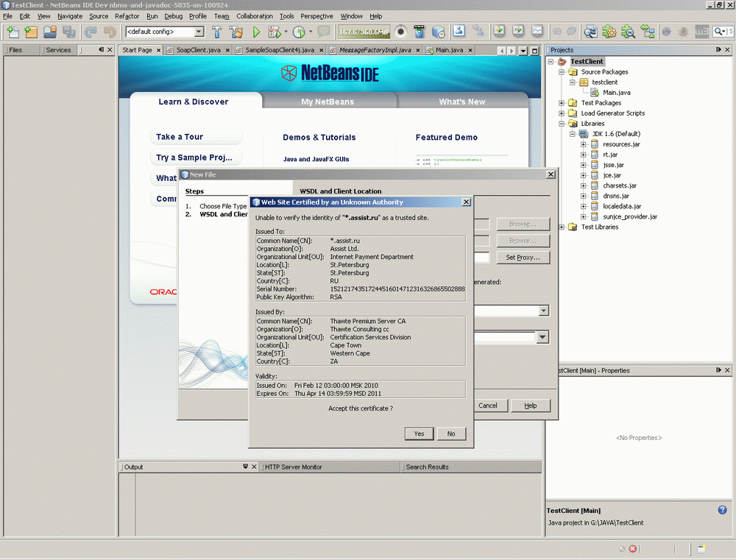736x560 pixels.
Task: Collapse the TestClient project node
Action: 551,62
